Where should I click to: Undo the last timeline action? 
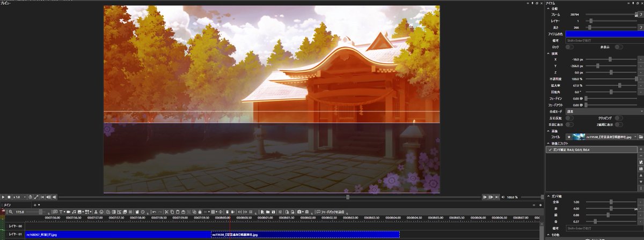pyautogui.click(x=154, y=212)
